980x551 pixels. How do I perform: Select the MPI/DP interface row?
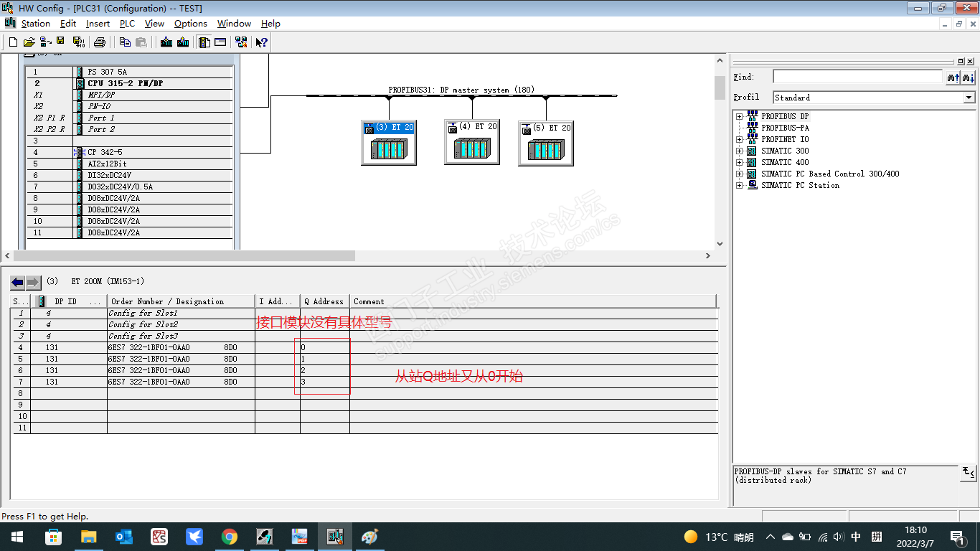coord(130,95)
